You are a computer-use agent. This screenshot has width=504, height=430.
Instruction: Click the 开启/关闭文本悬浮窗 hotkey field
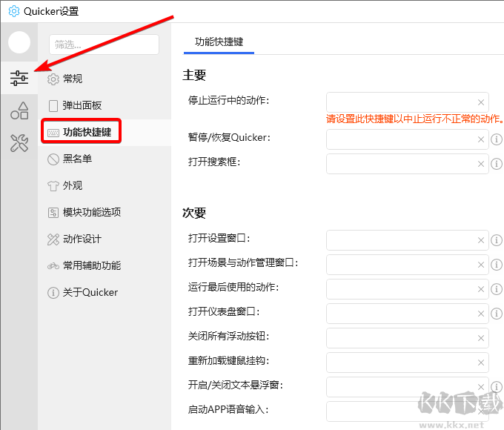(408, 386)
